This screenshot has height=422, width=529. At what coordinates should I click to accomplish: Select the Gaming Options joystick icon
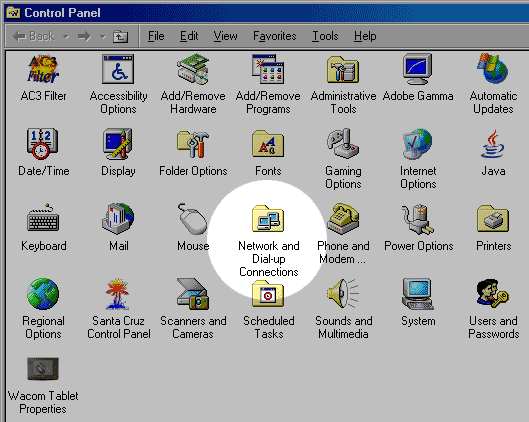tap(343, 144)
